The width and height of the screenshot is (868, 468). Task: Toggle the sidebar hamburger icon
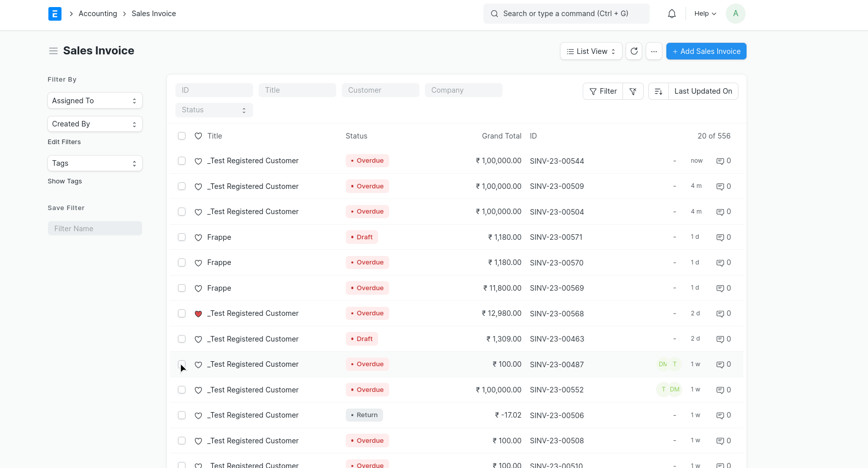pos(53,51)
